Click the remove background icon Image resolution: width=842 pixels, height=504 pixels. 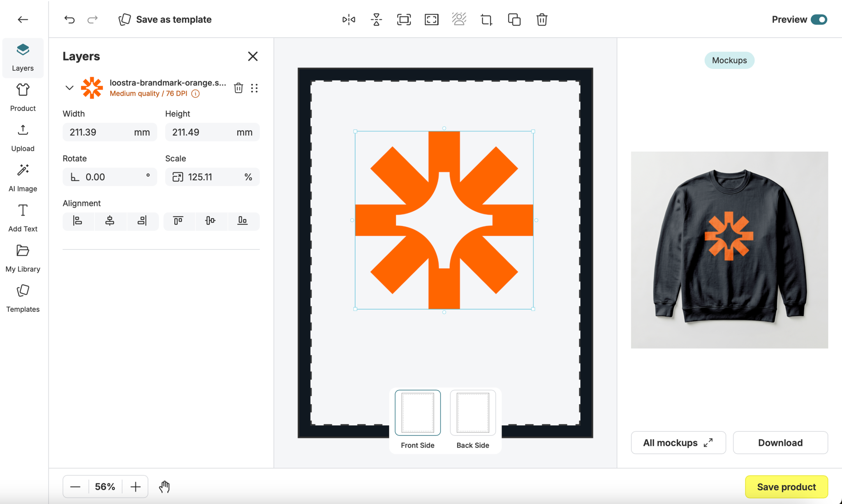(459, 19)
